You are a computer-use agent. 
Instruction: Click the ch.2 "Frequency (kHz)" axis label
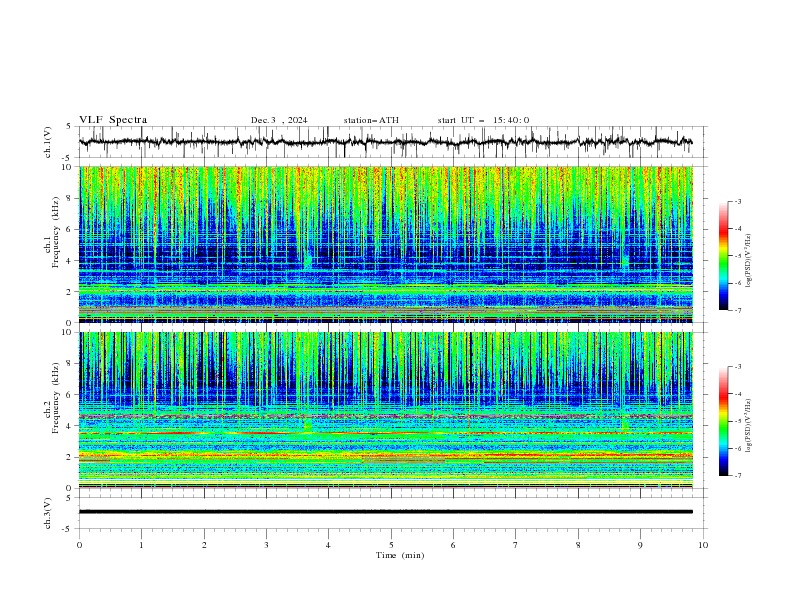[x=55, y=398]
